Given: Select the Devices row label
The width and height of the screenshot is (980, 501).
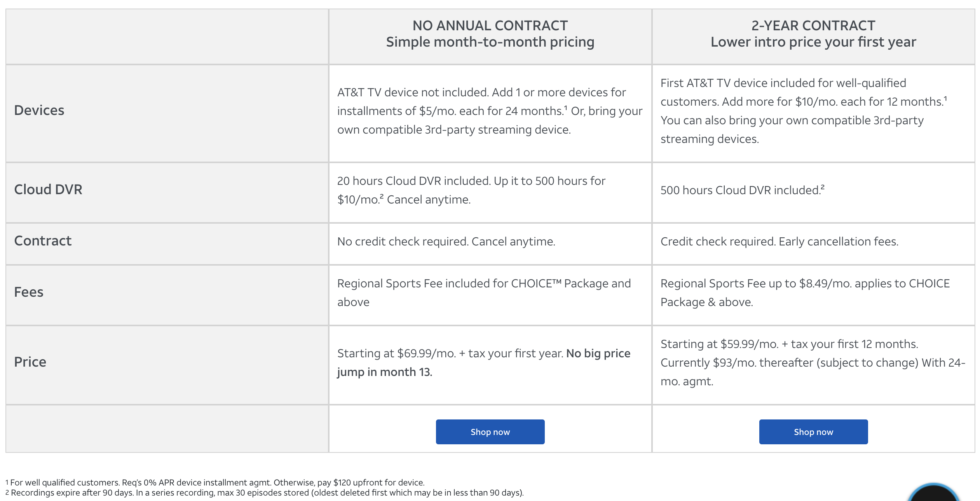Looking at the screenshot, I should tap(39, 110).
